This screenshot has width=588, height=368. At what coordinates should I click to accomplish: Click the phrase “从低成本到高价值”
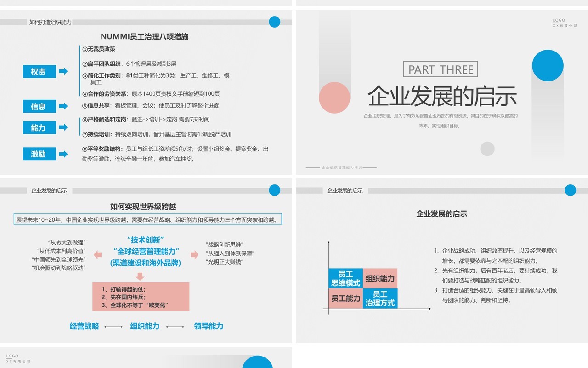tap(62, 251)
